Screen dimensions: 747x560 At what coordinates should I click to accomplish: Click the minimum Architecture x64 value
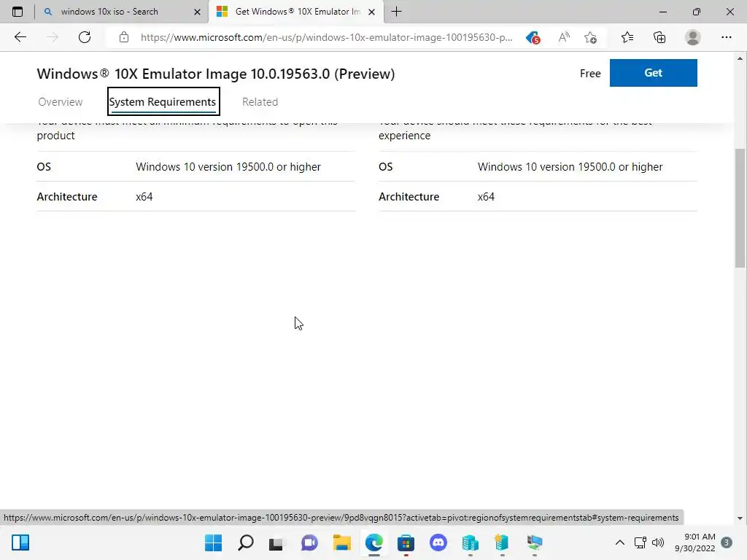click(x=144, y=197)
